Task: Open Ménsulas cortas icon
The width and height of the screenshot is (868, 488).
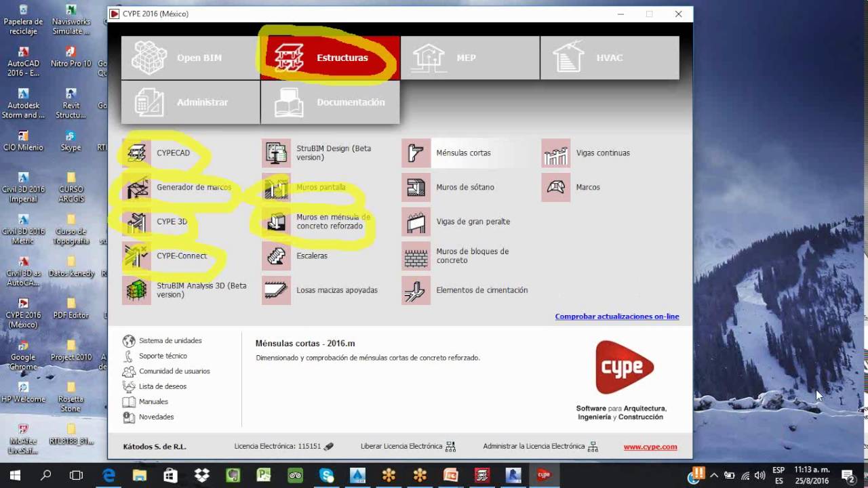Action: coord(416,153)
